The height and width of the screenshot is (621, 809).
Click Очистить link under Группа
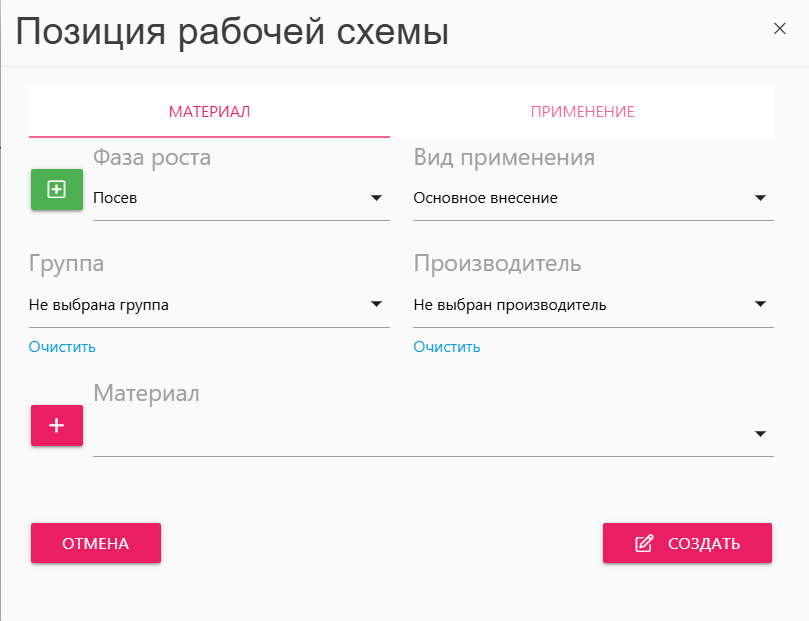click(62, 347)
